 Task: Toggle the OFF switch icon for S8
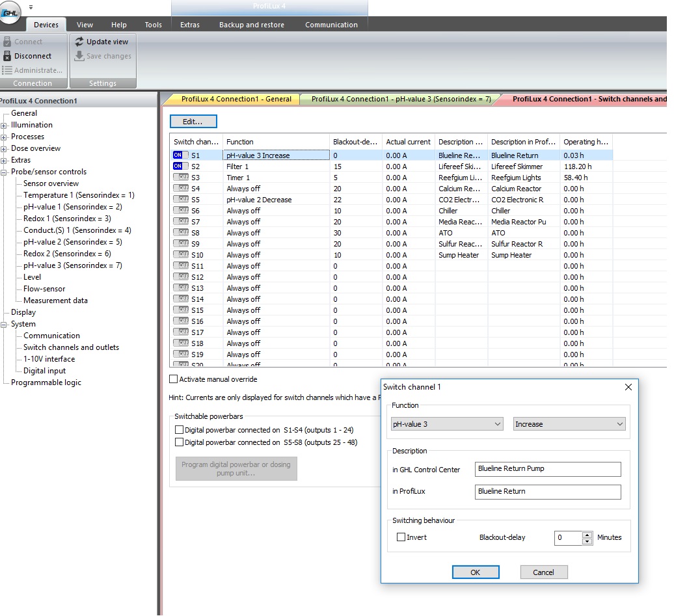[181, 233]
